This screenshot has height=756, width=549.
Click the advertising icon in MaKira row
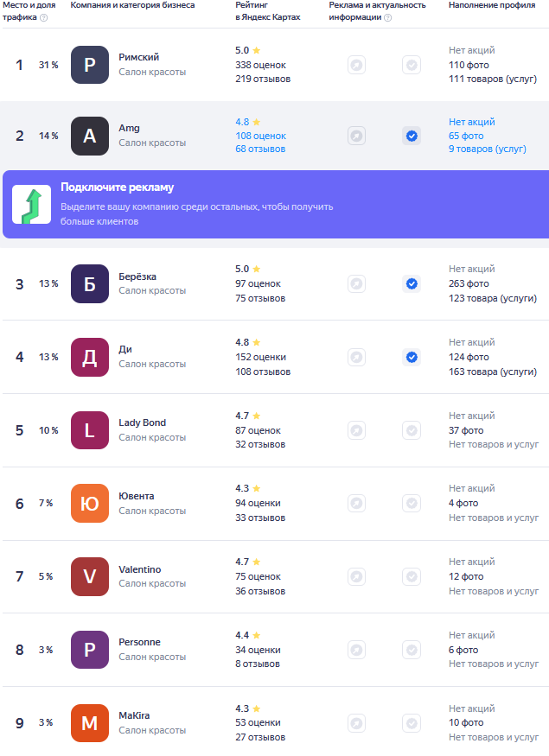(356, 722)
